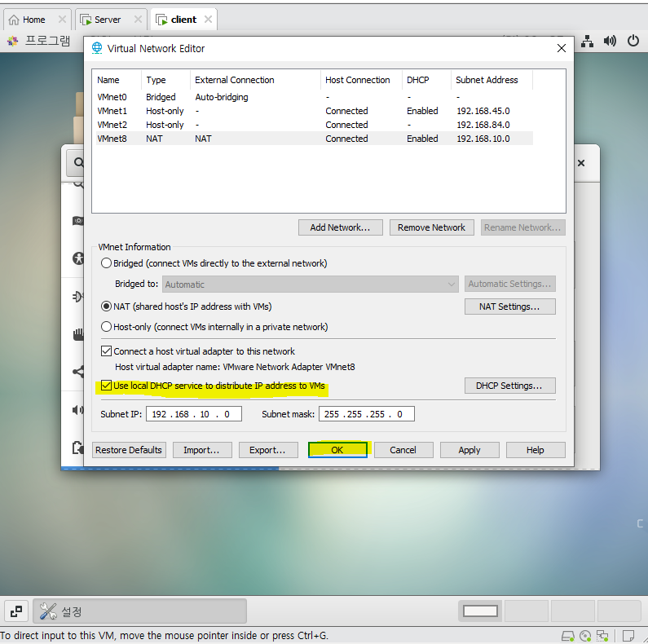Click into the Subnet IP field

pyautogui.click(x=194, y=414)
